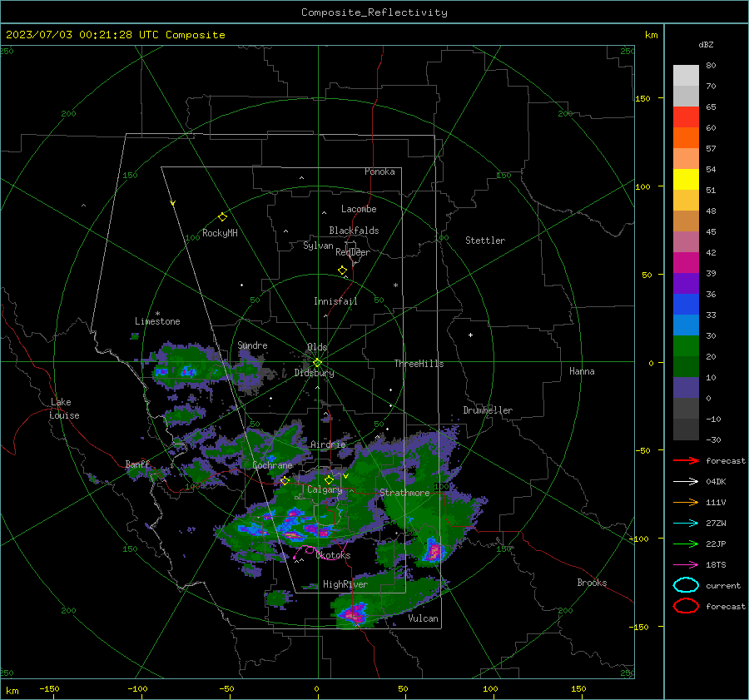Click the 150 tick on bottom km axis

tap(578, 688)
